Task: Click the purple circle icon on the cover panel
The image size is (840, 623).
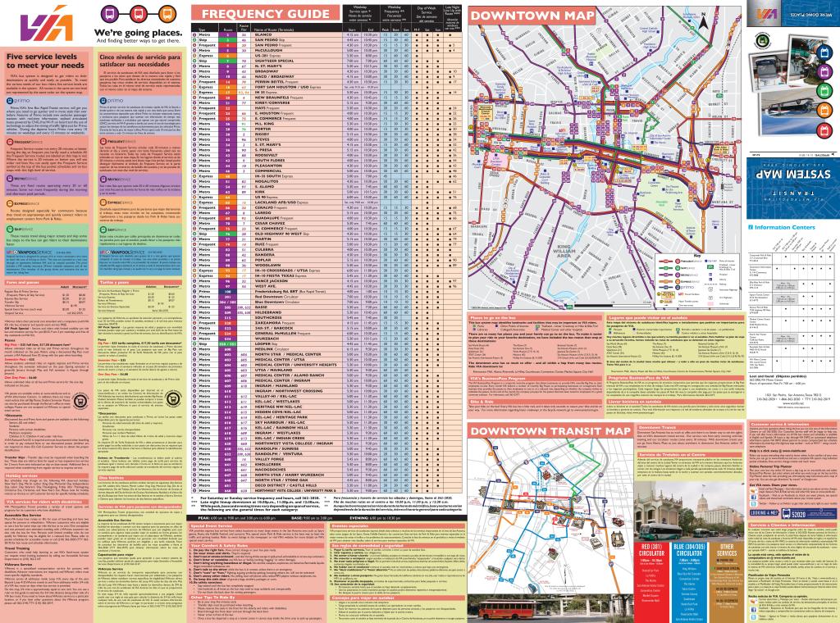Action: pos(824,71)
